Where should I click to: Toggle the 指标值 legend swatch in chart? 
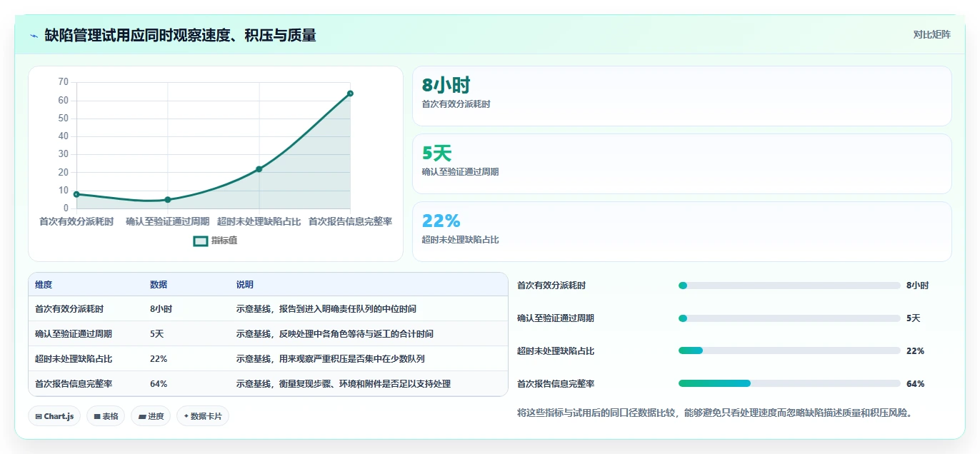[x=201, y=241]
